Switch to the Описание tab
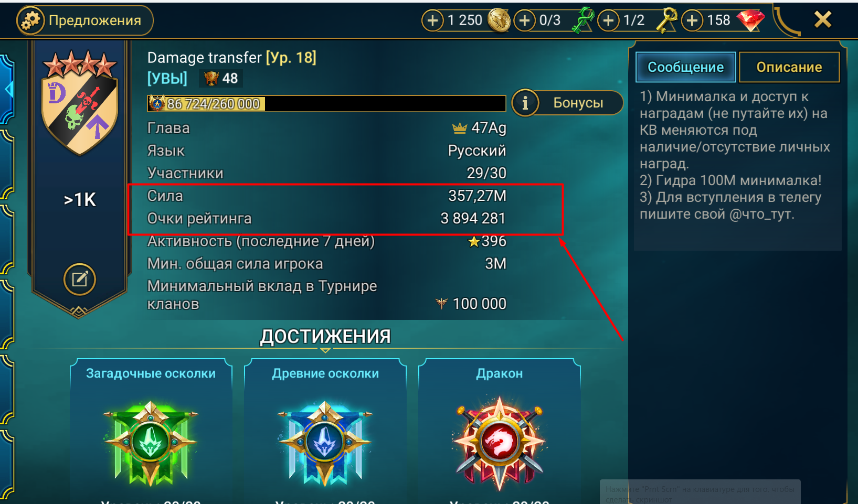Image resolution: width=858 pixels, height=504 pixels. click(789, 67)
